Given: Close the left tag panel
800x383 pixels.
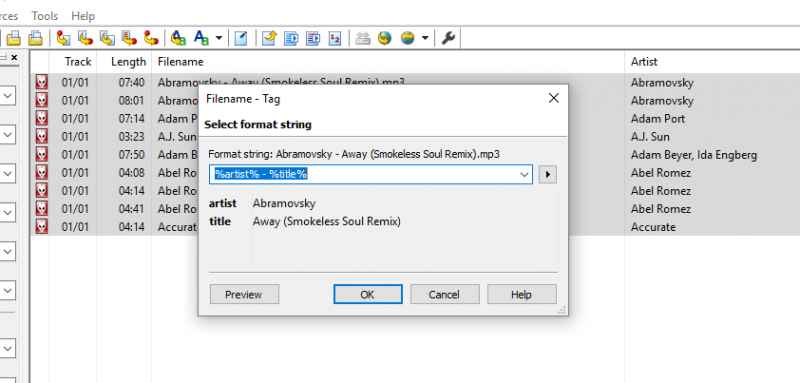Looking at the screenshot, I should (14, 58).
